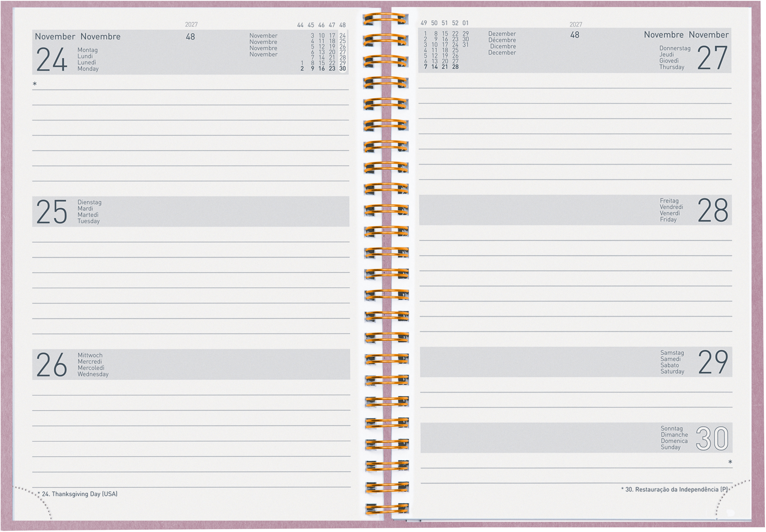Click the 2027 year label on left page
The image size is (766, 532).
[x=191, y=25]
